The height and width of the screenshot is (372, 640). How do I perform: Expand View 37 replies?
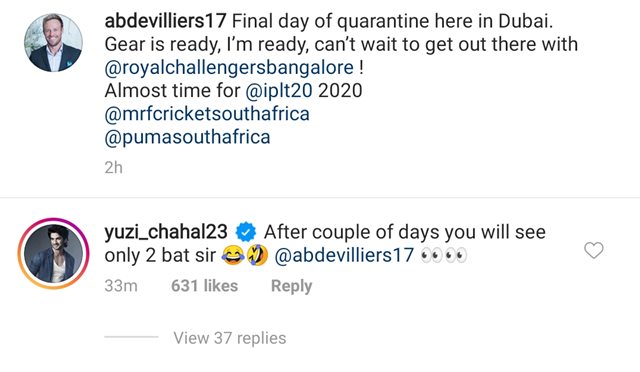[x=230, y=338]
